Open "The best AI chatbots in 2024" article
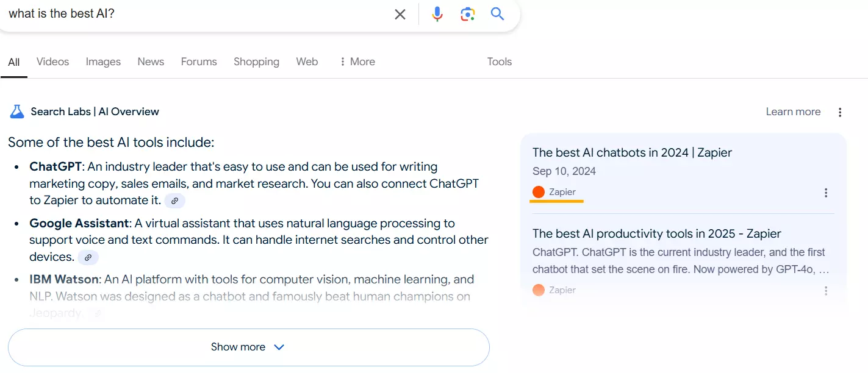868x373 pixels. pyautogui.click(x=632, y=152)
